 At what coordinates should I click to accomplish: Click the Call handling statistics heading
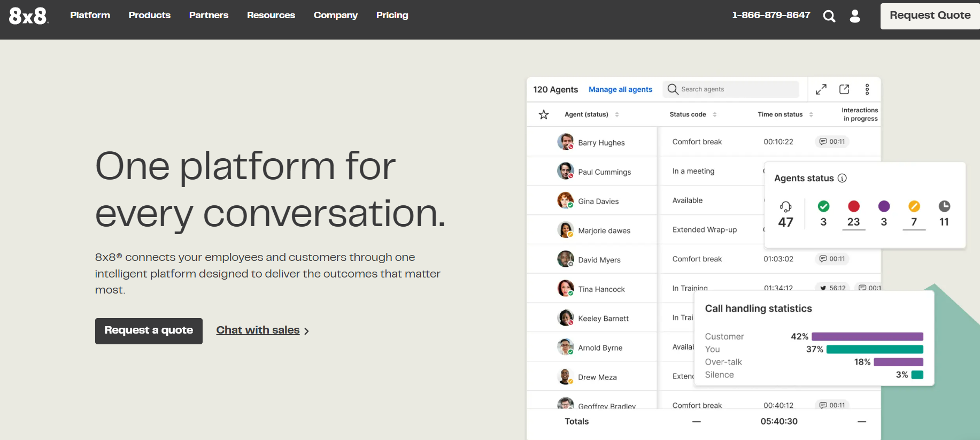coord(758,308)
